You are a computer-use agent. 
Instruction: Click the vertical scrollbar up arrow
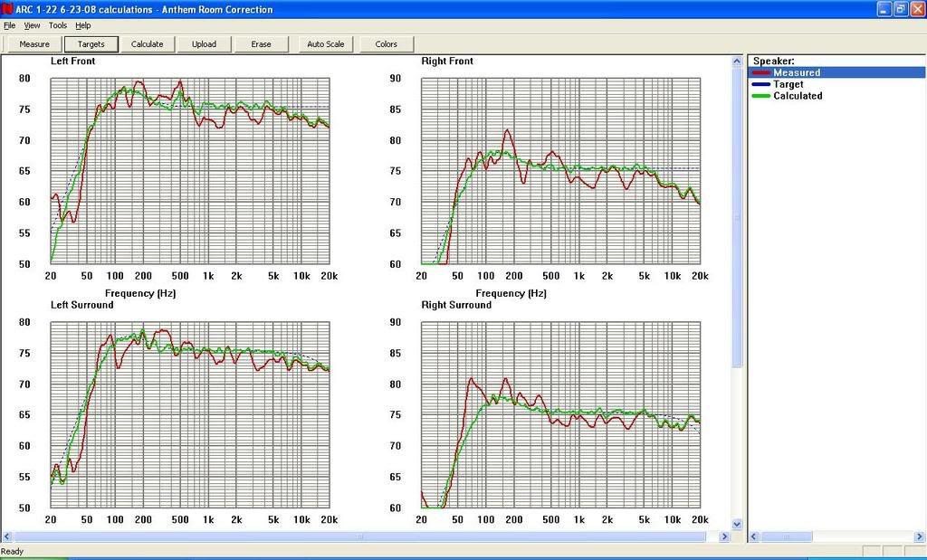[737, 61]
